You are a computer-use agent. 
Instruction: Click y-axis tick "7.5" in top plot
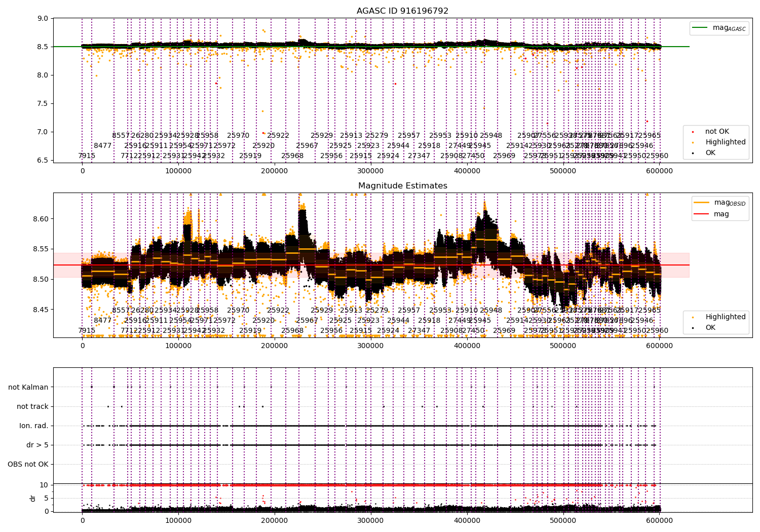[43, 104]
